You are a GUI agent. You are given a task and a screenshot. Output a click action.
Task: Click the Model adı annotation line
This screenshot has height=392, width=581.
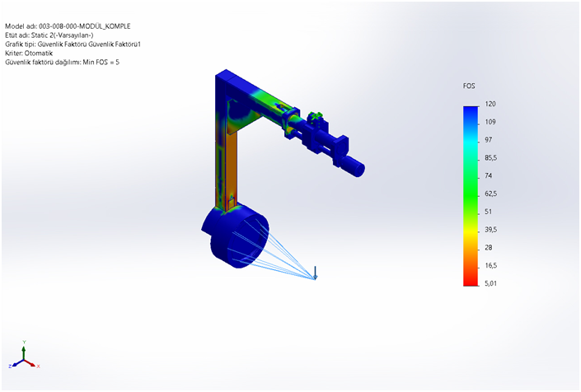pos(68,26)
